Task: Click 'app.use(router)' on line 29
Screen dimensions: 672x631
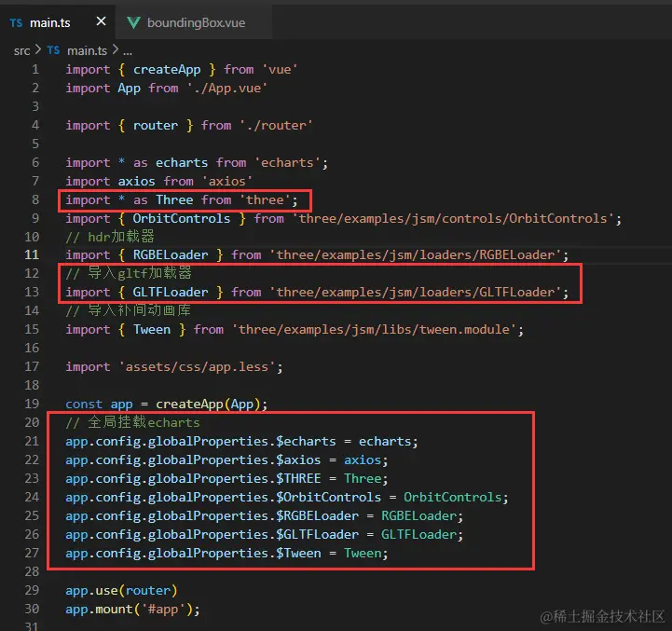Action: [x=121, y=591]
